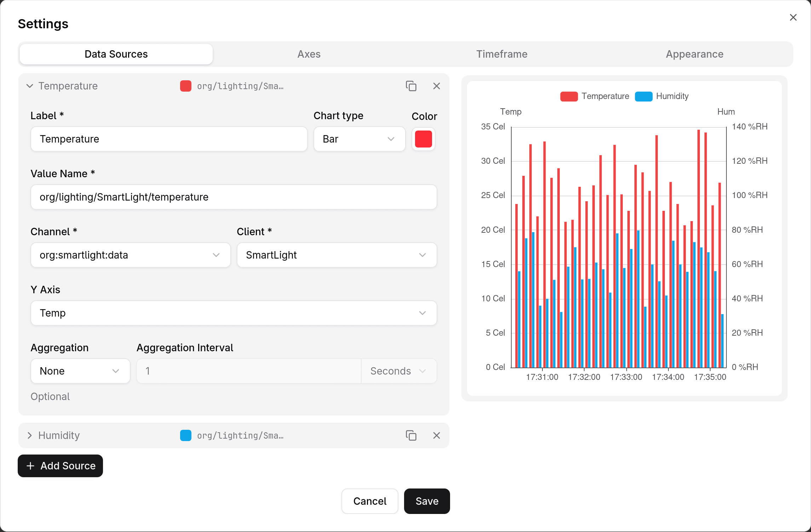Expand the Humidity source section
811x532 pixels.
click(x=30, y=435)
